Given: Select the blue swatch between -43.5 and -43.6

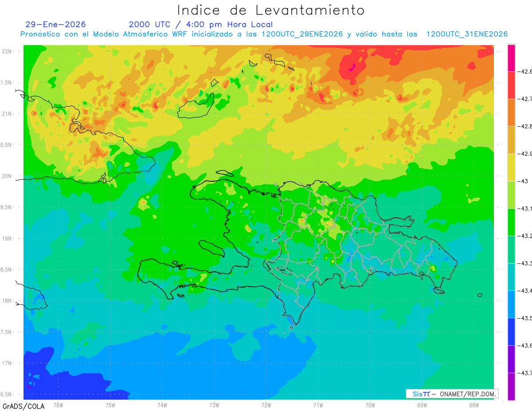Looking at the screenshot, I should (511, 332).
